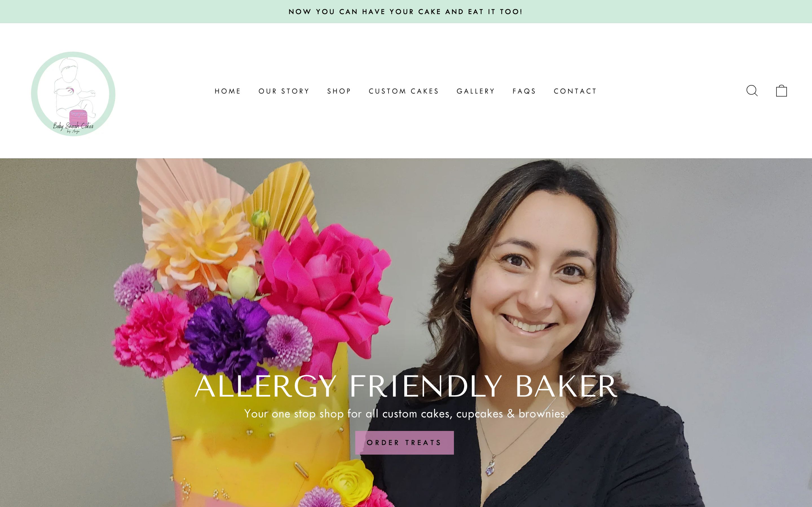
Task: Click the Allergy Friendly Baker heading
Action: [x=406, y=386]
